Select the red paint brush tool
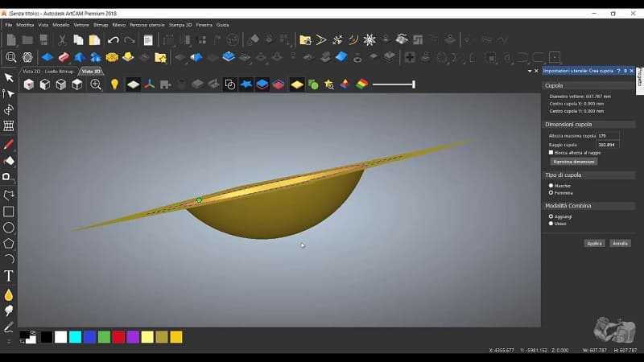The image size is (644, 362). pos(9,144)
